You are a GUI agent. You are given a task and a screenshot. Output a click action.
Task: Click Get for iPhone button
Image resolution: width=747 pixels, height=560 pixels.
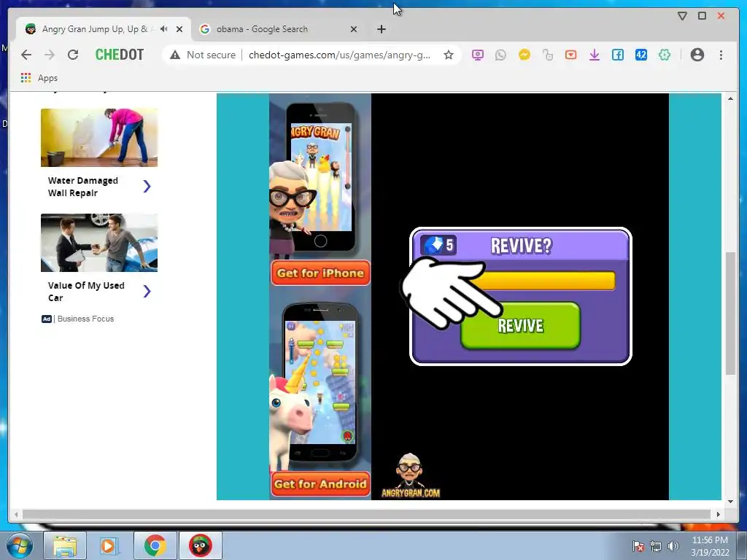tap(320, 273)
